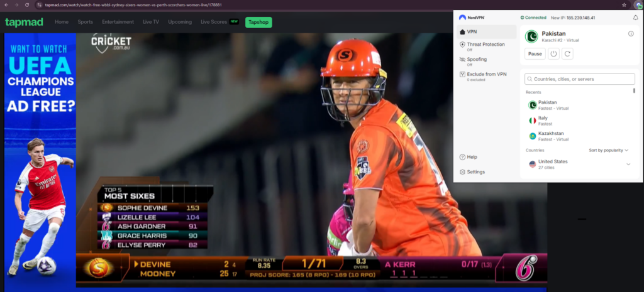Pause the VPN connection
This screenshot has height=292, width=644.
click(535, 54)
